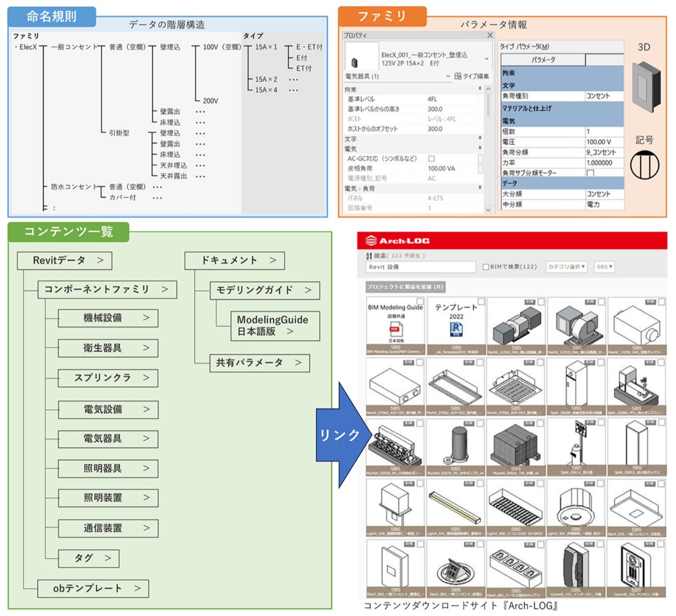Click the round 記号 outlet symbol
Image resolution: width=676 pixels, height=616 pixels.
644,165
